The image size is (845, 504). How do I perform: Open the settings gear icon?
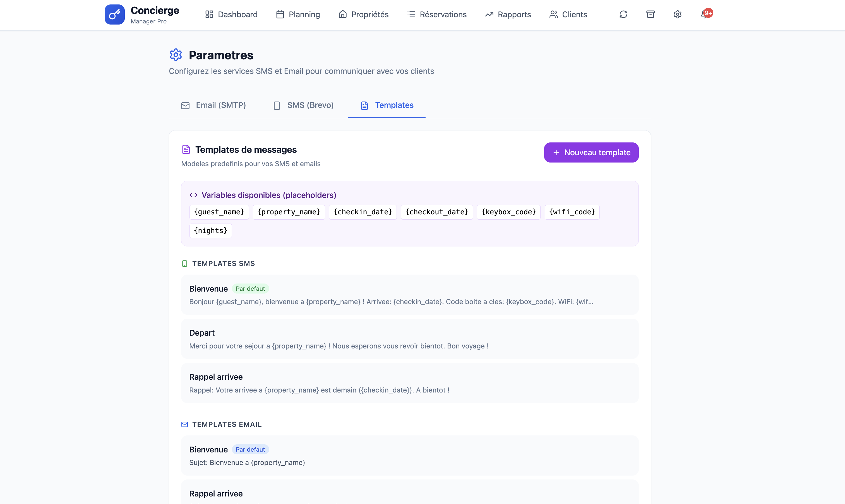point(677,14)
